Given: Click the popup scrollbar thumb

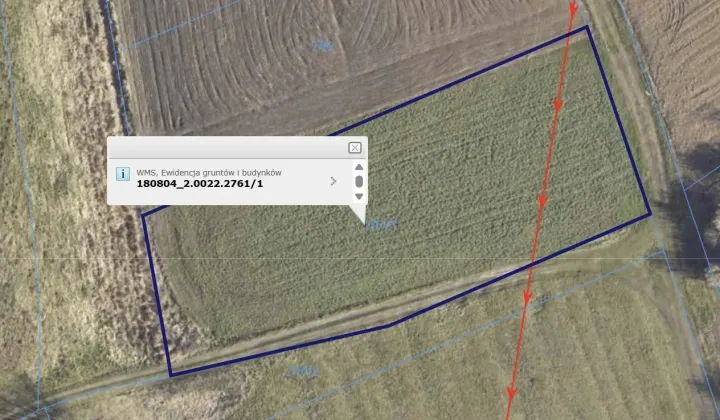Looking at the screenshot, I should click(x=359, y=182).
